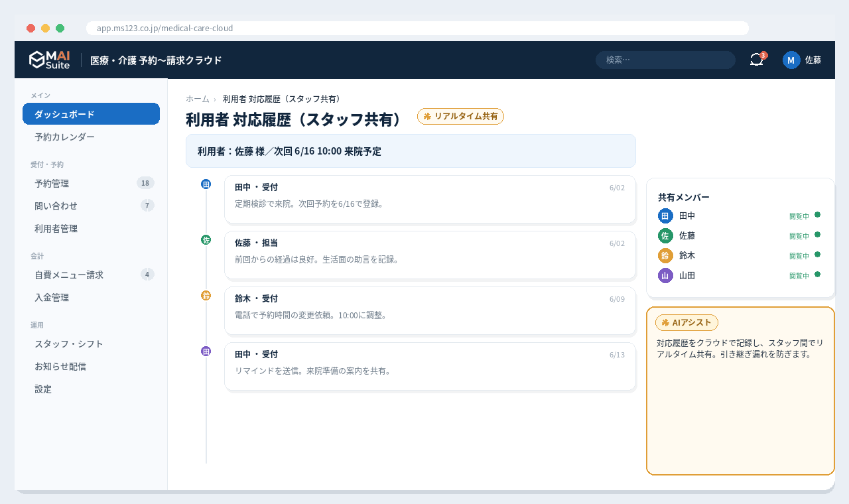Click 山田 avatar in 共有メンバー

(665, 275)
